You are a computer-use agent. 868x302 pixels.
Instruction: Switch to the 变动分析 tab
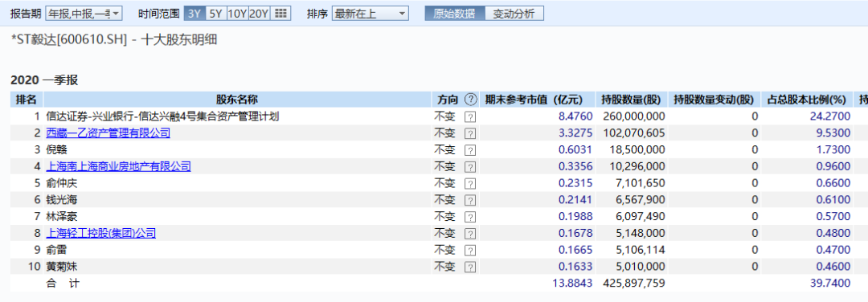(514, 14)
